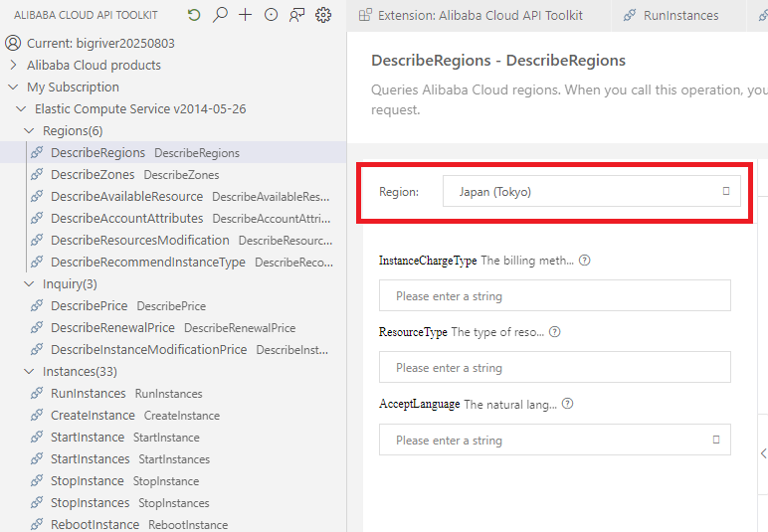Click help icon next to ResourceType
The height and width of the screenshot is (532, 768).
pos(554,332)
